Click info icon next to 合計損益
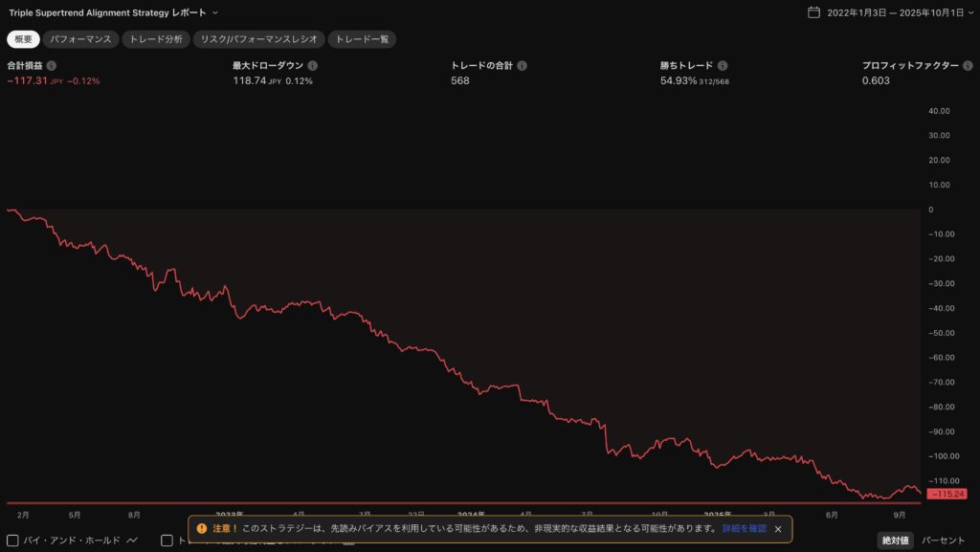The height and width of the screenshot is (552, 980). pyautogui.click(x=52, y=66)
